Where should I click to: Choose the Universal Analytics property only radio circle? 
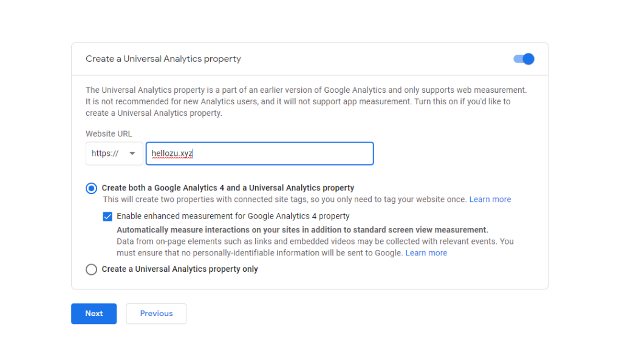pyautogui.click(x=91, y=269)
